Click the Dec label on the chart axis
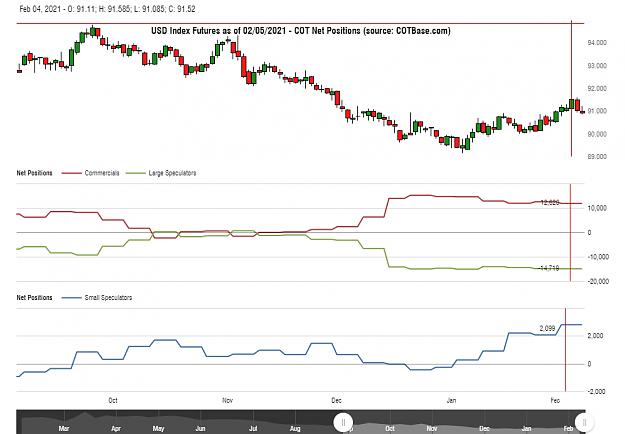The width and height of the screenshot is (625, 434). (x=336, y=400)
